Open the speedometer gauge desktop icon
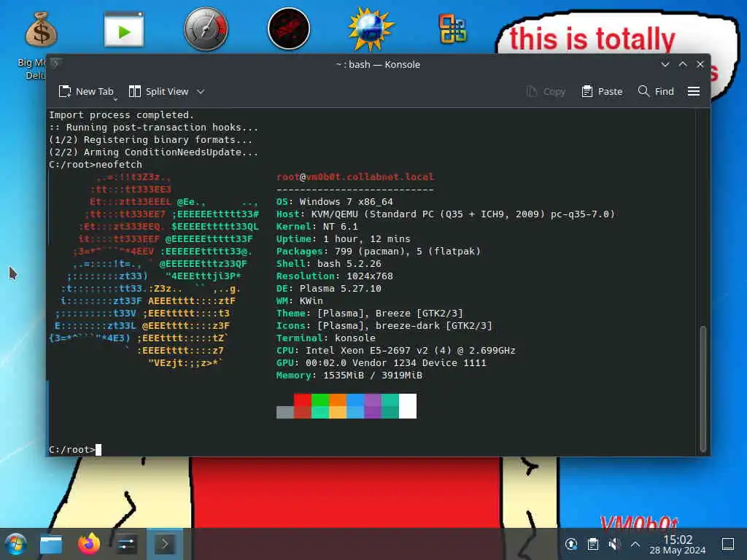 point(206,28)
